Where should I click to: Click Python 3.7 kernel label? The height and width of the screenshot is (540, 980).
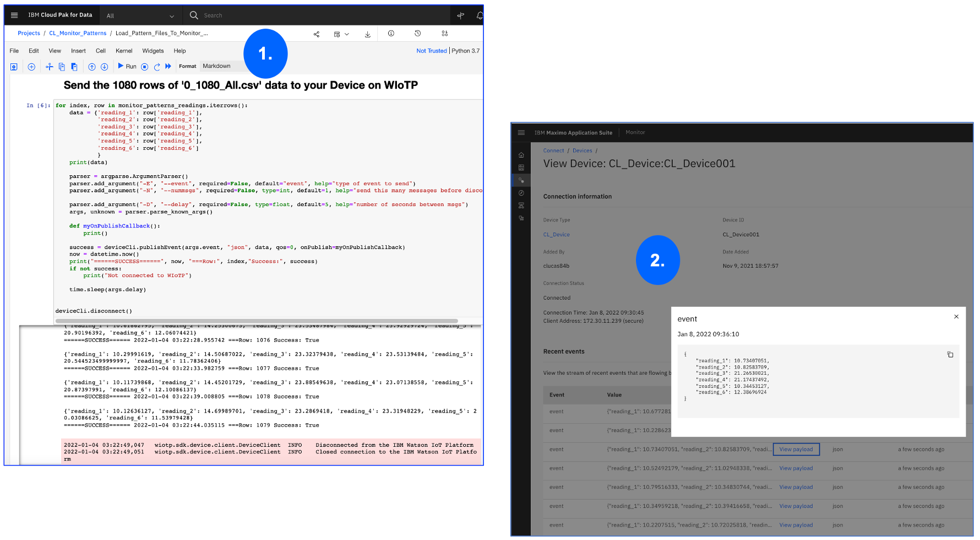(x=466, y=51)
